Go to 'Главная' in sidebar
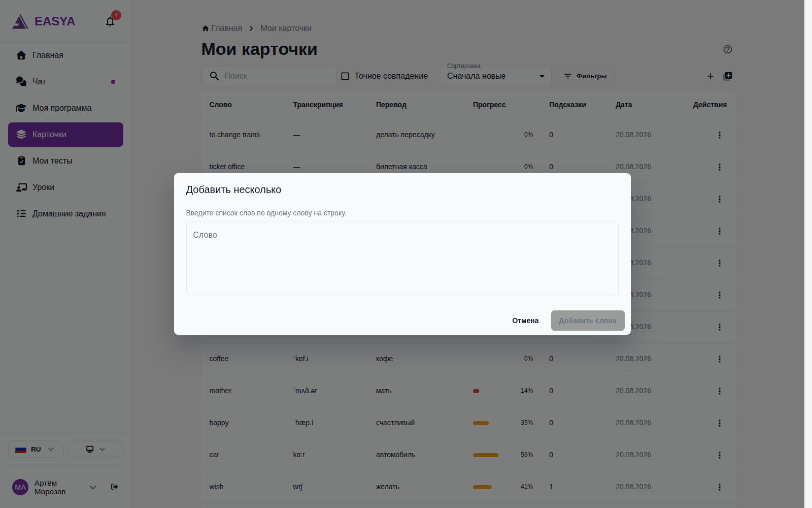Viewport: 812px width, 508px height. click(65, 55)
